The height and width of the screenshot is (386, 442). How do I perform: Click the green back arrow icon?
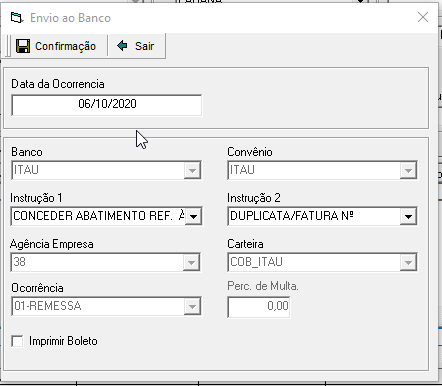tap(122, 45)
